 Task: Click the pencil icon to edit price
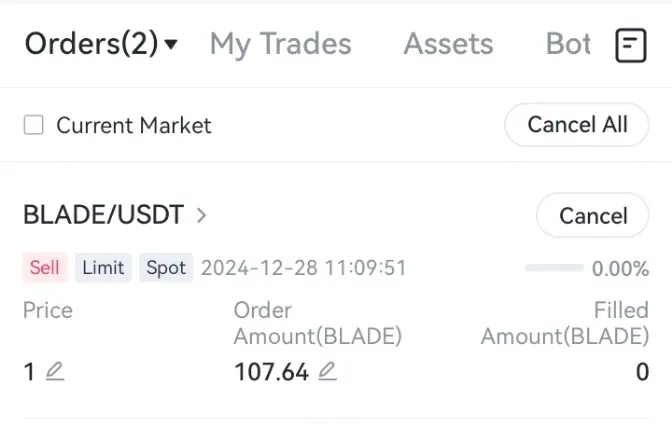coord(55,372)
